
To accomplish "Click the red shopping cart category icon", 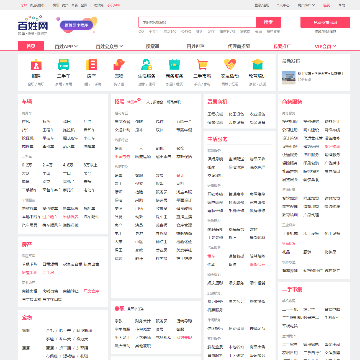I will tap(202, 64).
